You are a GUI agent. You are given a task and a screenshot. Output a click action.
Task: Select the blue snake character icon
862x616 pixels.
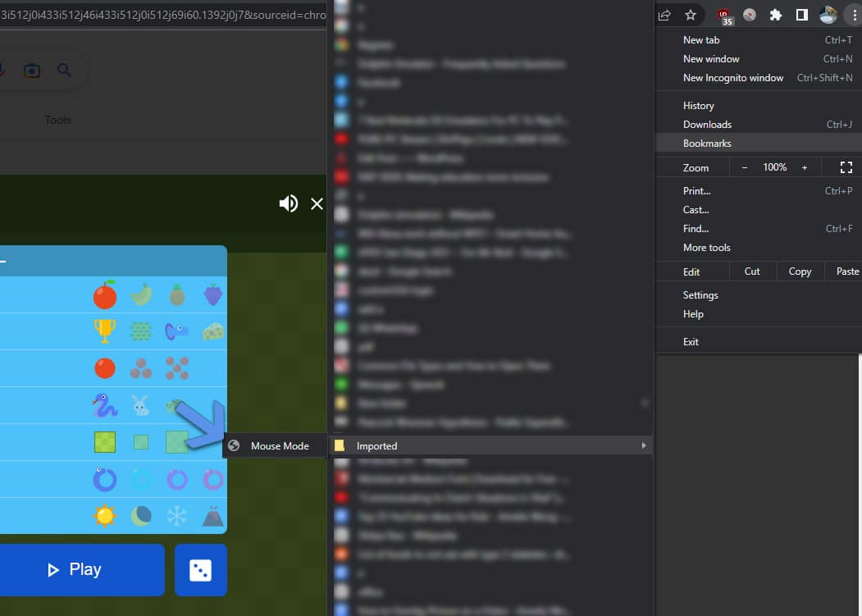105,405
